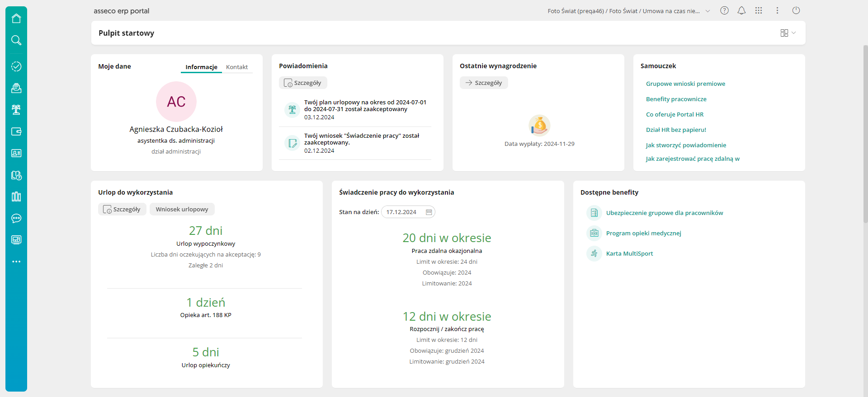868x397 pixels.
Task: Click the book with question mark sidebar icon
Action: pyautogui.click(x=16, y=175)
